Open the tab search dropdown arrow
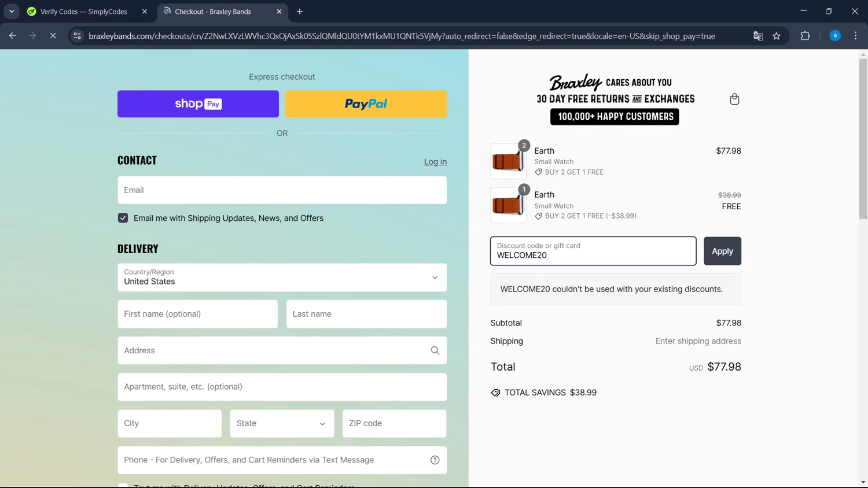 [12, 11]
